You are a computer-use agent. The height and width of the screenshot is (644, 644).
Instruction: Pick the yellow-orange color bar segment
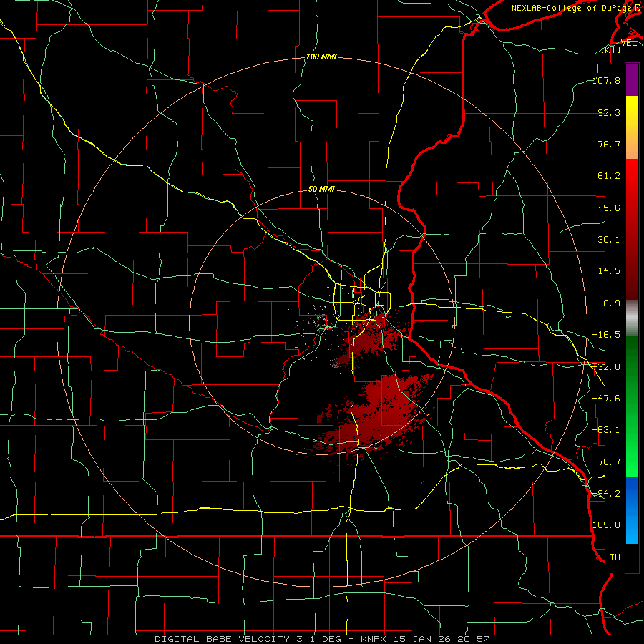point(632,127)
